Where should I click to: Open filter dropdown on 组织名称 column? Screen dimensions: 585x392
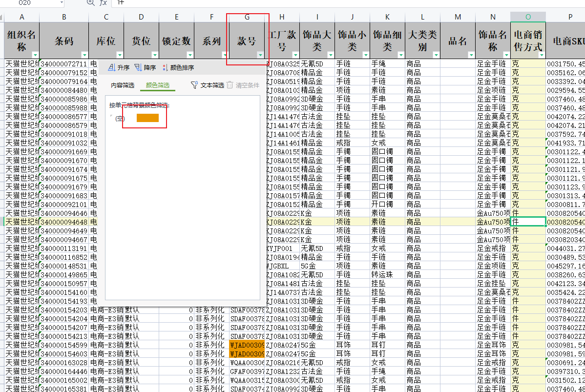tap(35, 55)
